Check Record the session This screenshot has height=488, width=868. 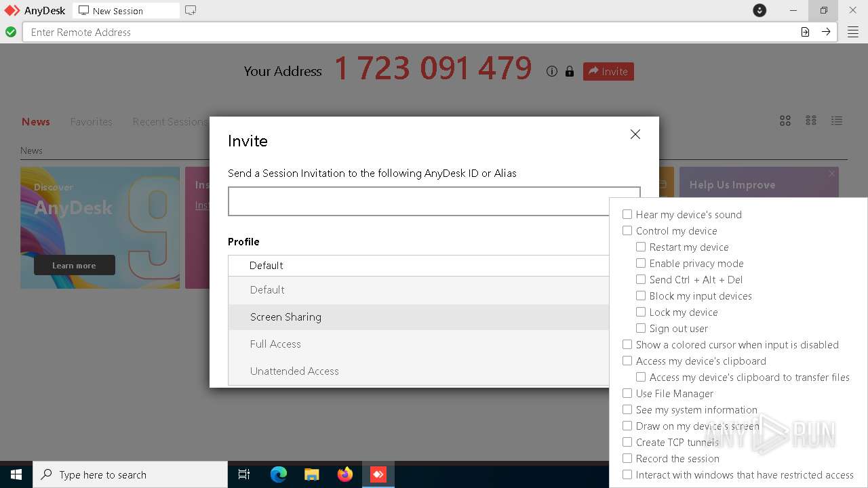(627, 458)
